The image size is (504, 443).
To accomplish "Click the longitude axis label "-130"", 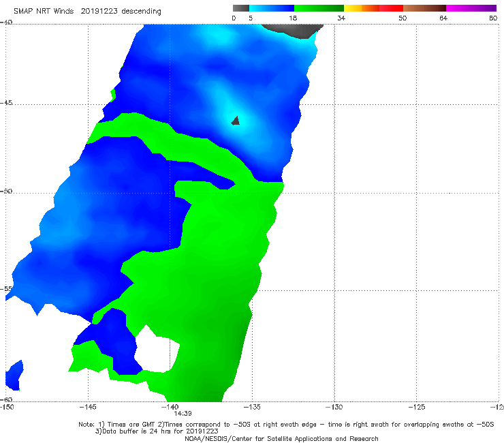I will (x=334, y=408).
